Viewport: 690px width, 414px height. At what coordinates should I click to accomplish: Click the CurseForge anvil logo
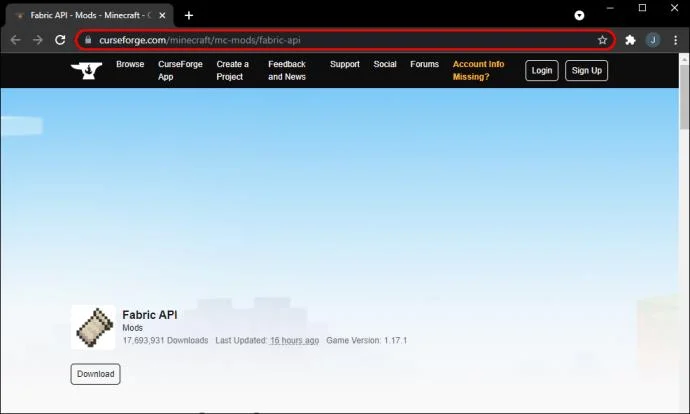[x=87, y=70]
